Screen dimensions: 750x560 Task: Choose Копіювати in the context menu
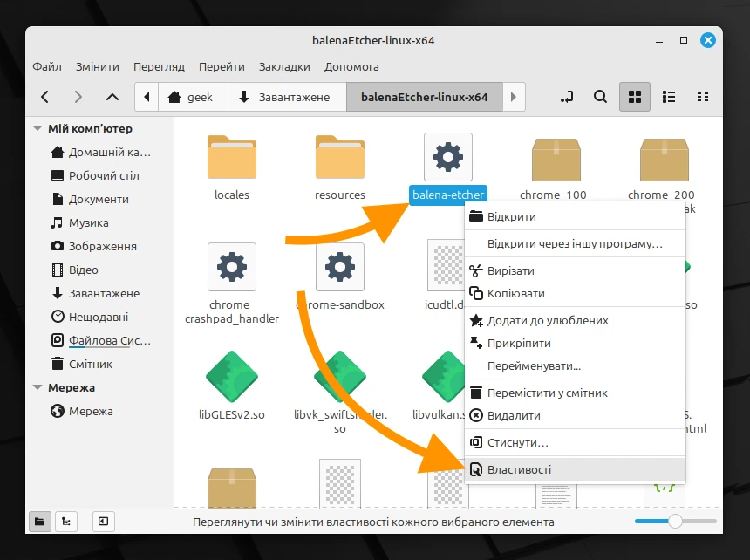575,294
